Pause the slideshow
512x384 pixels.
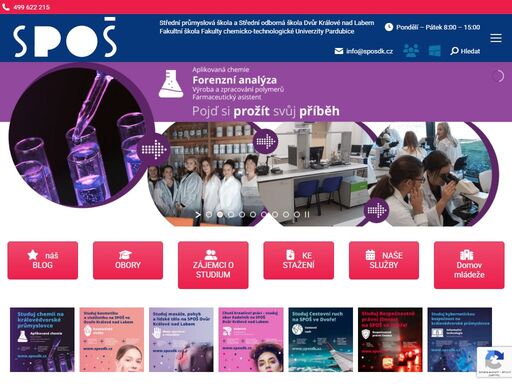(307, 214)
